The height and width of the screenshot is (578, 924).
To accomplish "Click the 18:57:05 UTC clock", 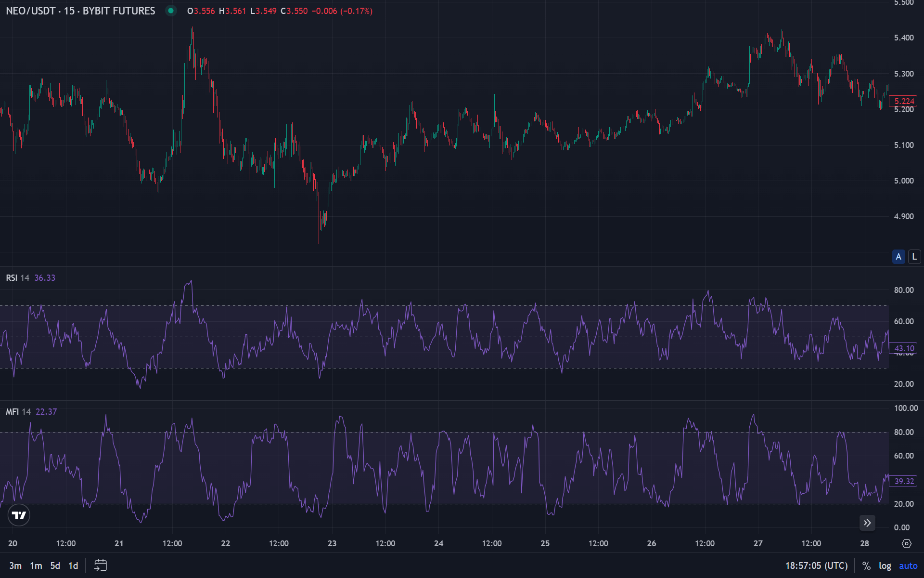I will (x=817, y=565).
